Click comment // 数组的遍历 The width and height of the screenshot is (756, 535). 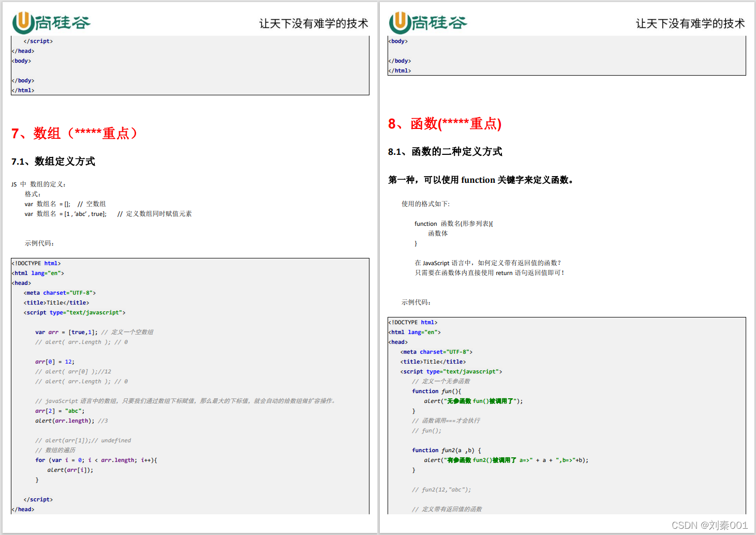coord(55,451)
